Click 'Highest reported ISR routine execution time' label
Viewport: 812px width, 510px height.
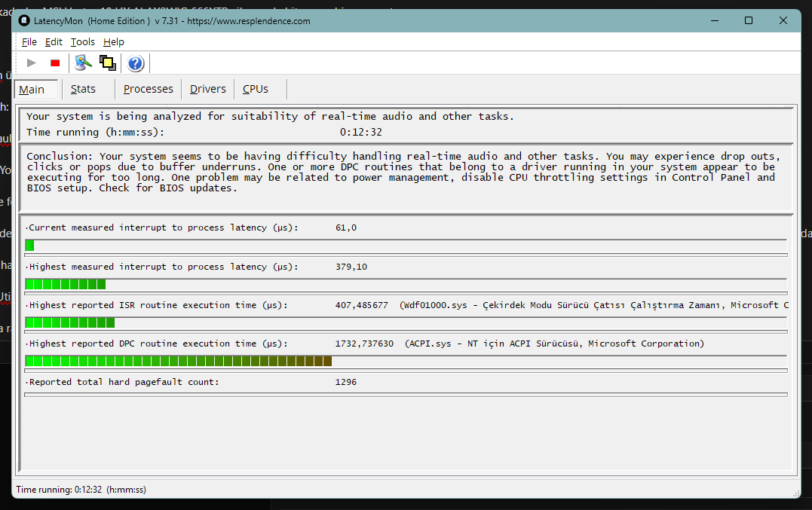pyautogui.click(x=158, y=305)
